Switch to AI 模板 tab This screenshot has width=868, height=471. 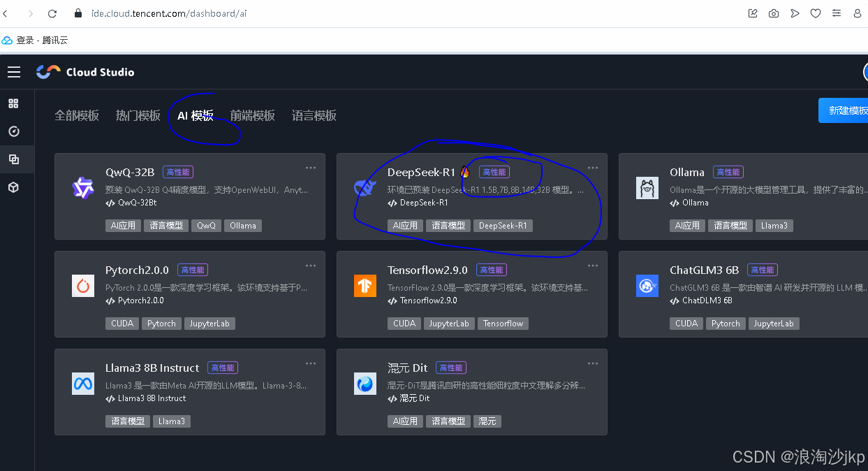coord(196,115)
